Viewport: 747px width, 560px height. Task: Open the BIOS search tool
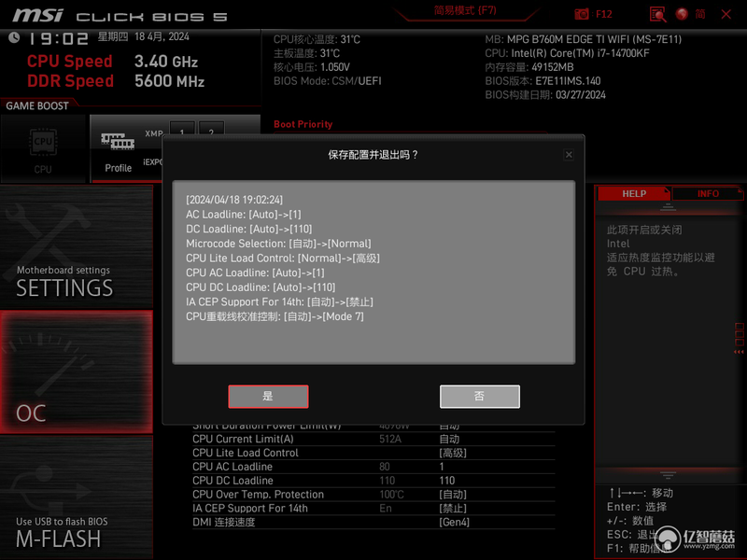(x=658, y=14)
